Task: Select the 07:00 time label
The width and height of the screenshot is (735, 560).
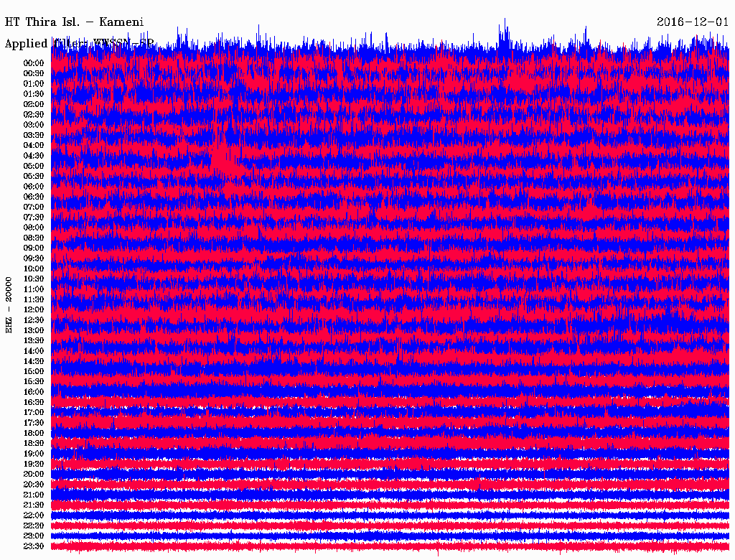Action: (34, 207)
